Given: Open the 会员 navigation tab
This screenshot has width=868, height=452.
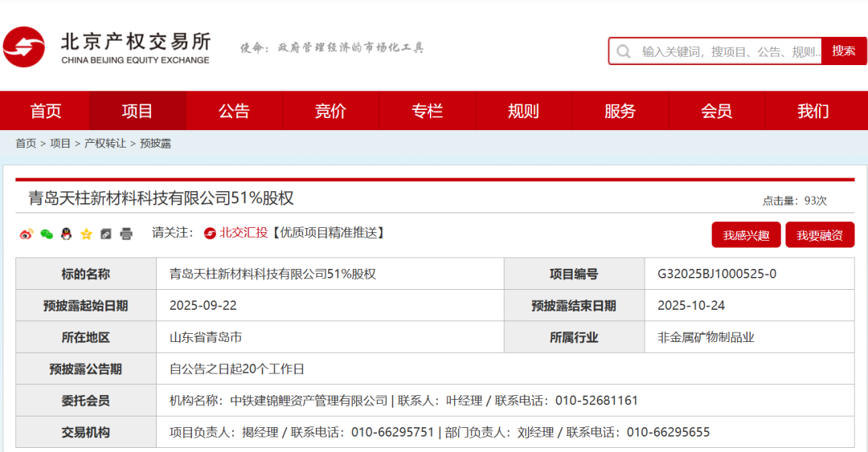Looking at the screenshot, I should pyautogui.click(x=716, y=111).
